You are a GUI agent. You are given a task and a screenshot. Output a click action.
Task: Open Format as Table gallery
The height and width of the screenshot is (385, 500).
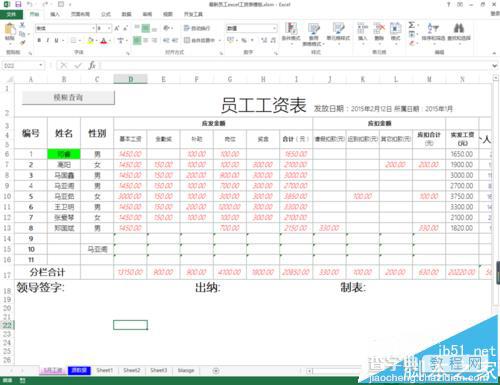tap(313, 34)
